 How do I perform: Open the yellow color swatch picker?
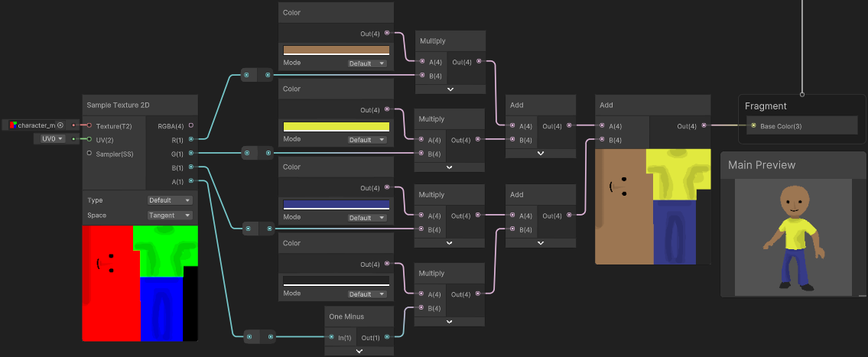pyautogui.click(x=336, y=126)
